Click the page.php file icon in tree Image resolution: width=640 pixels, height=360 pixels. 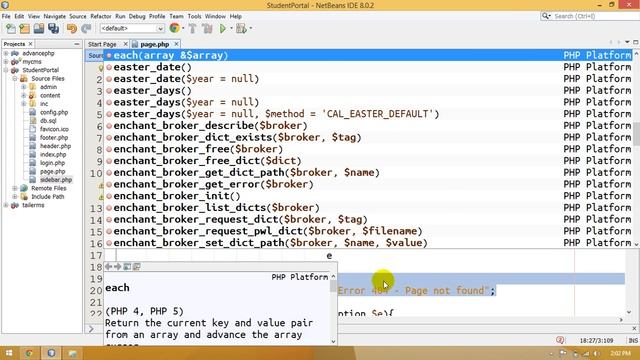click(x=33, y=171)
